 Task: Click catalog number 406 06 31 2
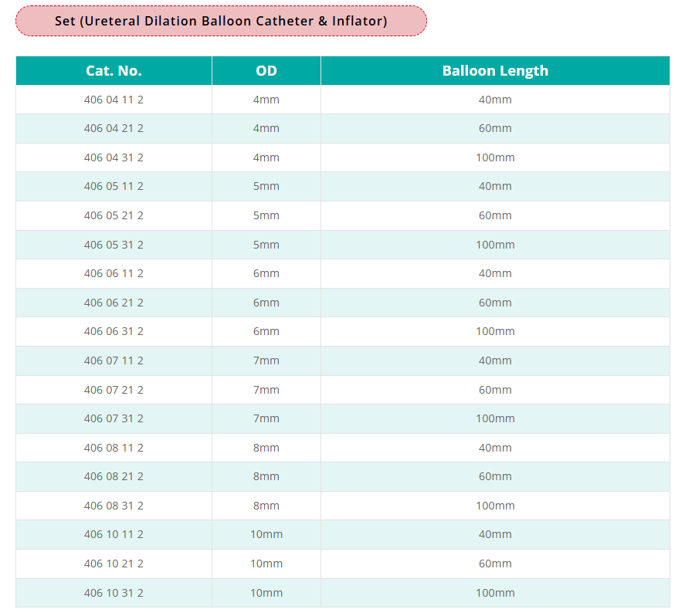tap(114, 331)
